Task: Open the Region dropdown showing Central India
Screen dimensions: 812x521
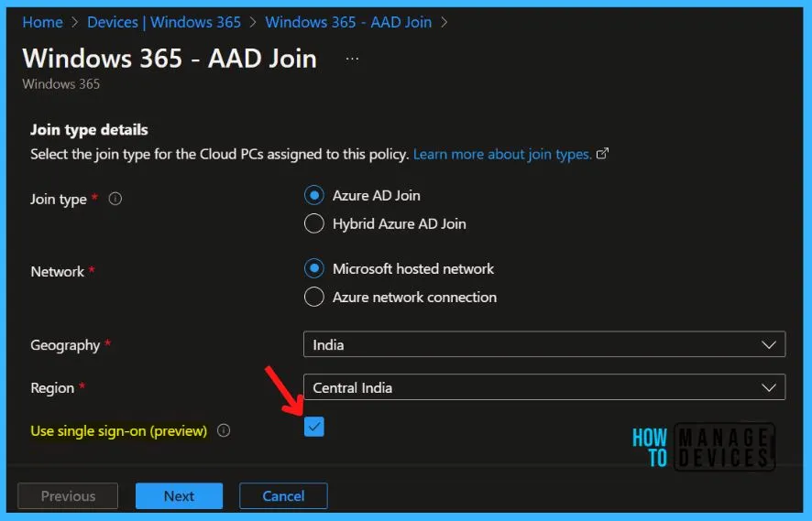Action: [x=544, y=387]
